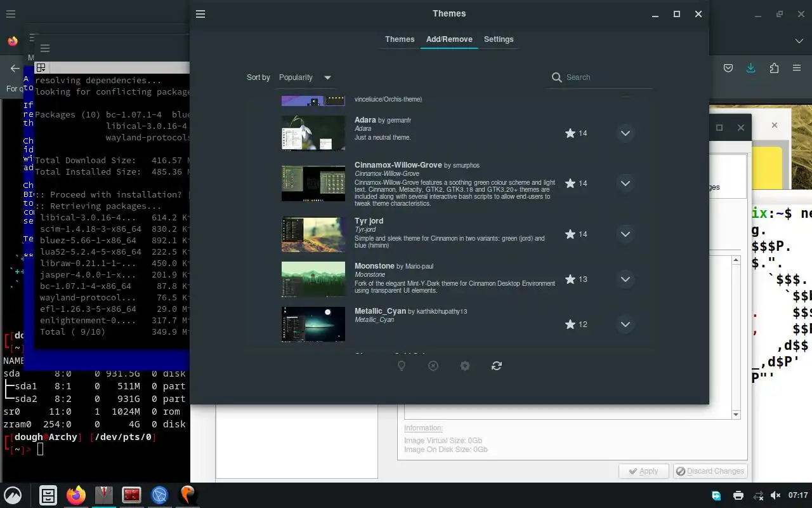Click the gear icon below theme list
The width and height of the screenshot is (812, 508).
click(465, 366)
